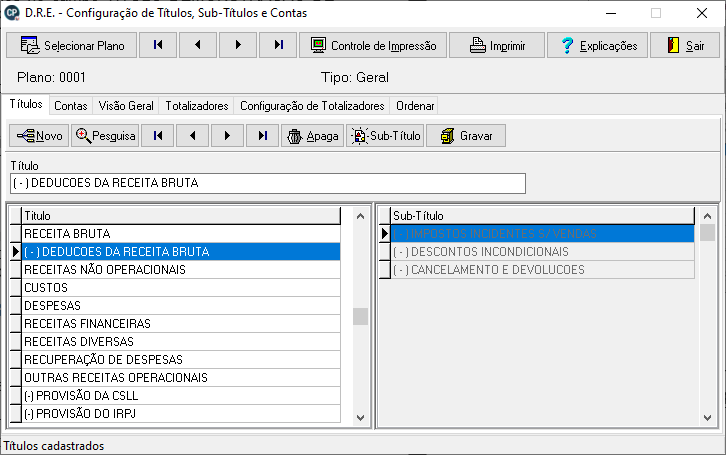The image size is (726, 455).
Task: Click the Sub-Título column header
Action: (543, 216)
